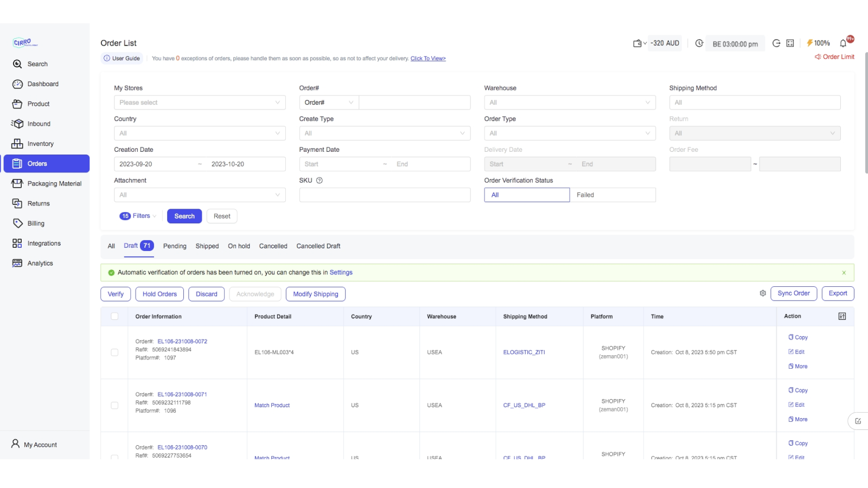Click the Verify button
The height and width of the screenshot is (488, 868).
click(116, 294)
